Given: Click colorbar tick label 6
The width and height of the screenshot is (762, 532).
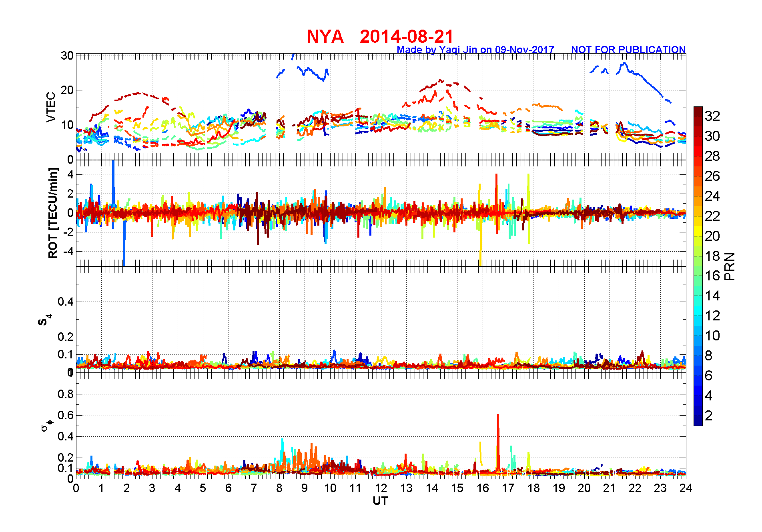Looking at the screenshot, I should point(708,376).
